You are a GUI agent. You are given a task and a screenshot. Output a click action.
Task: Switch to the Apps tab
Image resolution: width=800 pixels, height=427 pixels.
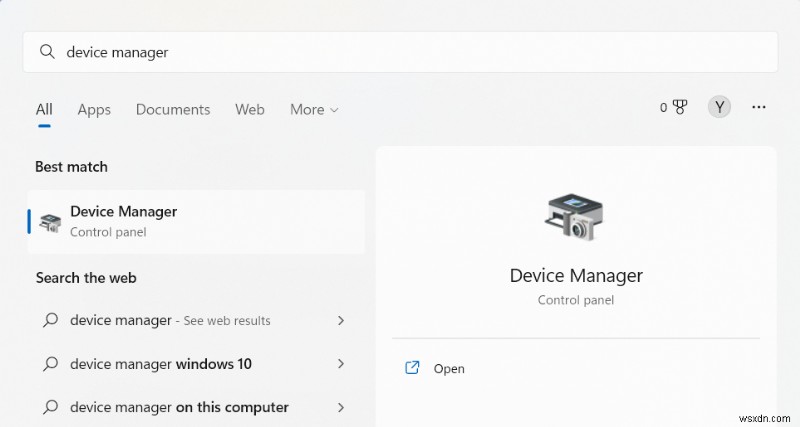94,109
